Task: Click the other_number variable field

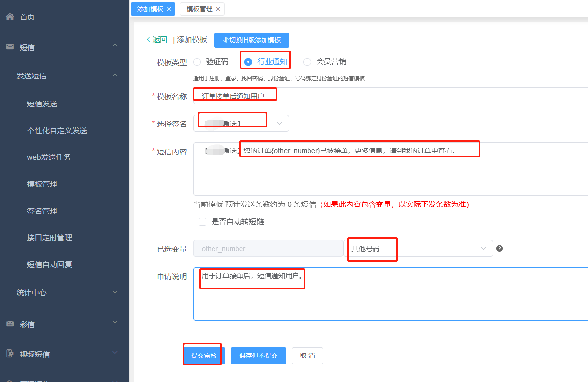Action: [268, 248]
